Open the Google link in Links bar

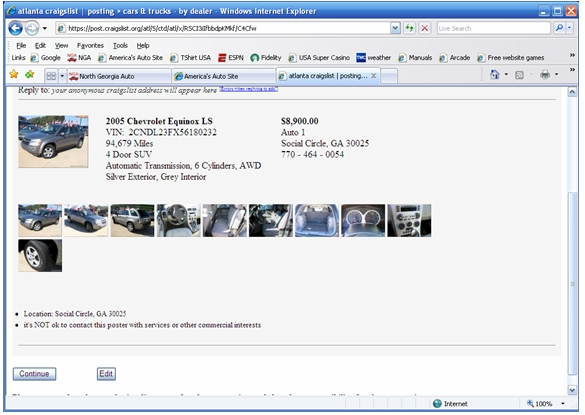coord(46,58)
